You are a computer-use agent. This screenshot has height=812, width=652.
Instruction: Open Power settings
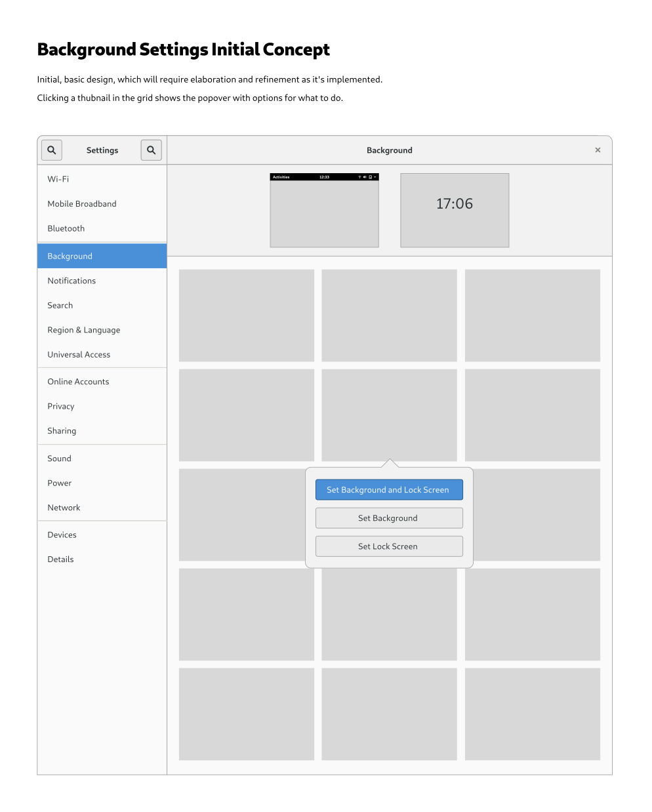(x=60, y=483)
